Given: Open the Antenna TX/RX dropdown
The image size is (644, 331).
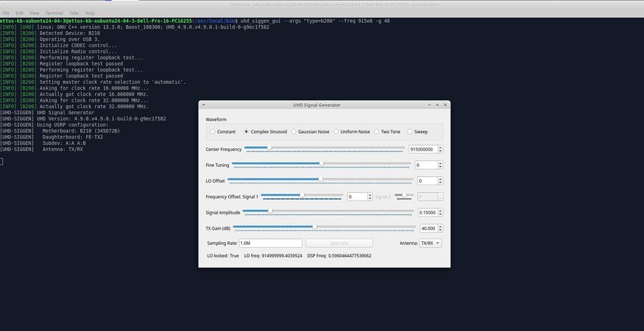Looking at the screenshot, I should pyautogui.click(x=431, y=243).
